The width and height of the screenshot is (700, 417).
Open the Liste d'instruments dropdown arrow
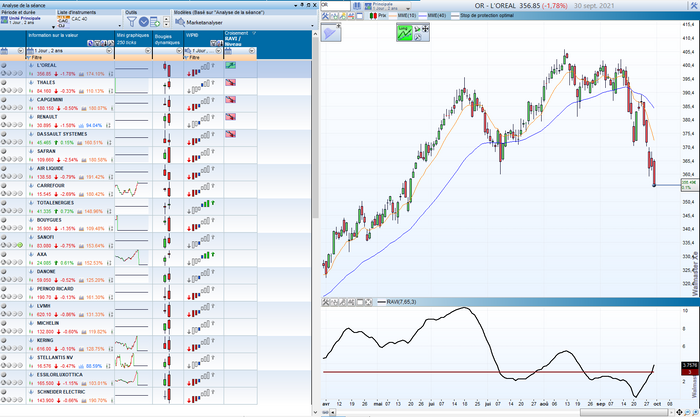tap(120, 26)
